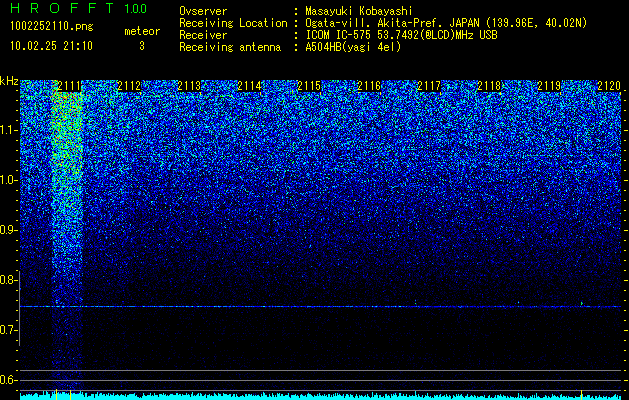This screenshot has height=400, width=629.
Task: Click the observer name Masayuki Kobayashi
Action: click(359, 11)
